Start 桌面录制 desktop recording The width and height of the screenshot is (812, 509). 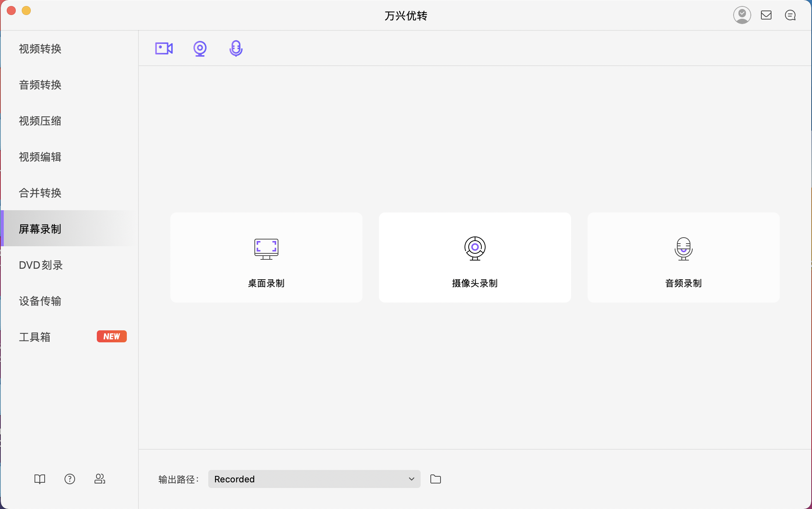[266, 258]
